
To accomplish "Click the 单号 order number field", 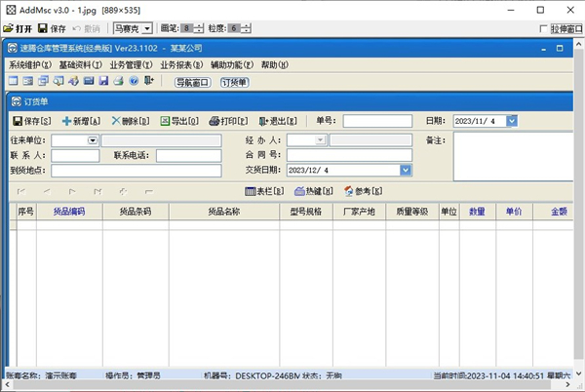I will (x=377, y=121).
